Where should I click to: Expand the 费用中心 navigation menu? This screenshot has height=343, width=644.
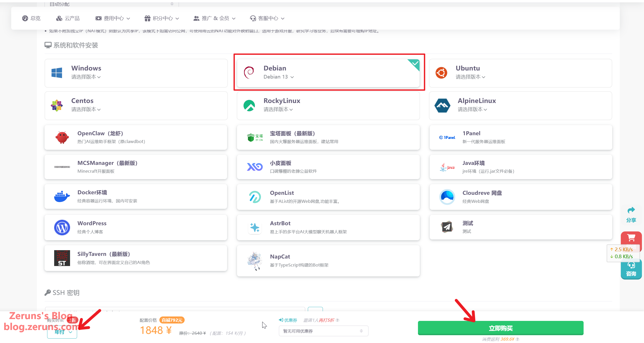tap(112, 18)
